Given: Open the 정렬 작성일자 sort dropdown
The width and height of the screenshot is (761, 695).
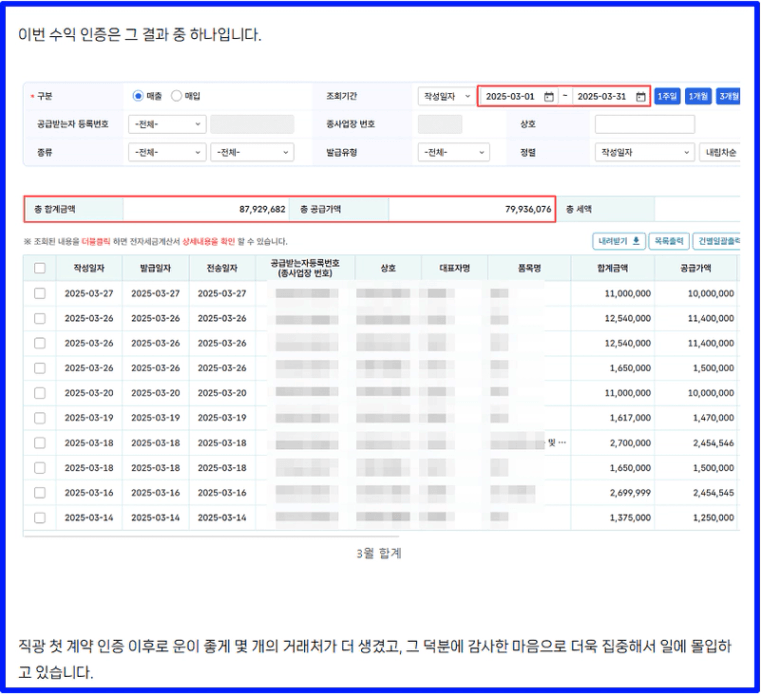Looking at the screenshot, I should pos(644,153).
